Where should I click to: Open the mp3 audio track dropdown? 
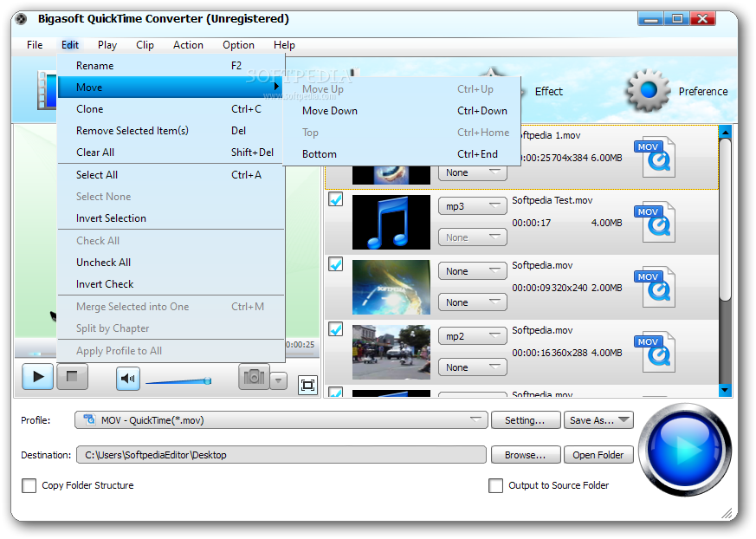tap(473, 206)
